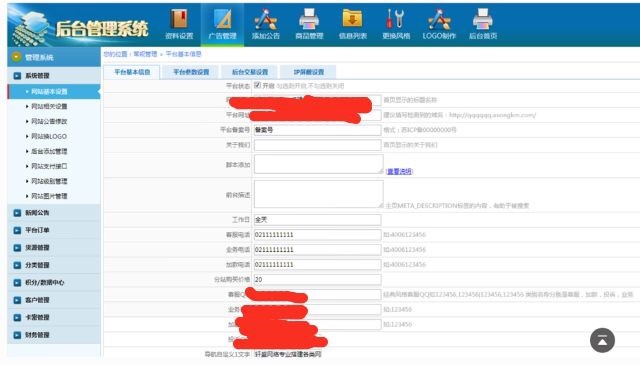This screenshot has height=365, width=640.
Task: Expand the 积分/数据中心 sidebar section
Action: pos(54,283)
